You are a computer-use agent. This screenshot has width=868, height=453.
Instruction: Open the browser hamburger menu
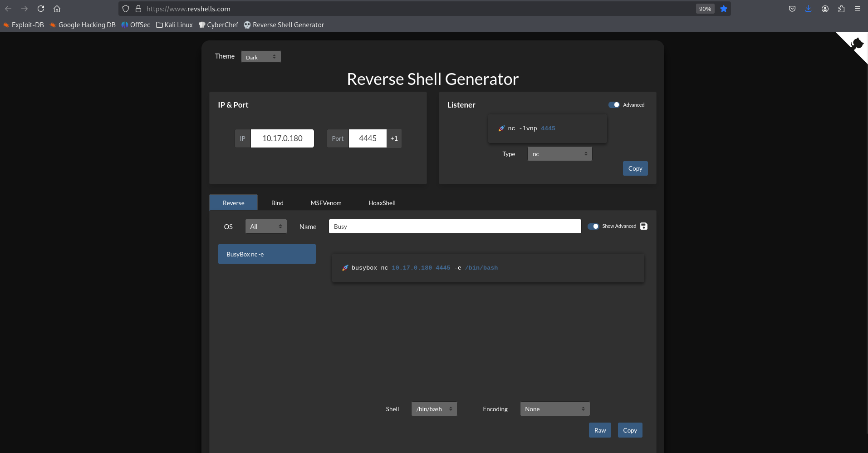[x=858, y=9]
